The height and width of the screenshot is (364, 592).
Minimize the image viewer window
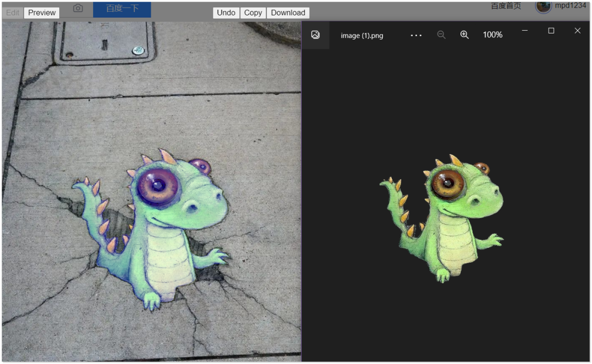pyautogui.click(x=525, y=31)
